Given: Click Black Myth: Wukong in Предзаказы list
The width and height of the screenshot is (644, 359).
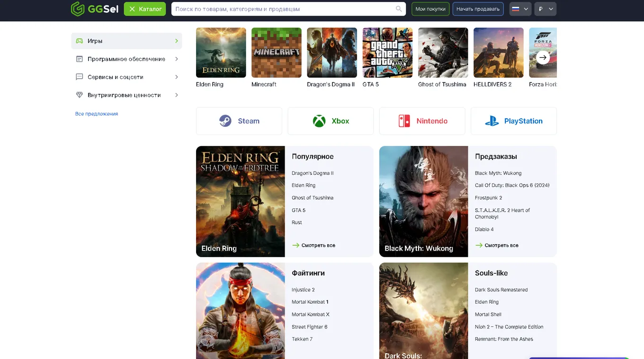Looking at the screenshot, I should click(x=498, y=173).
